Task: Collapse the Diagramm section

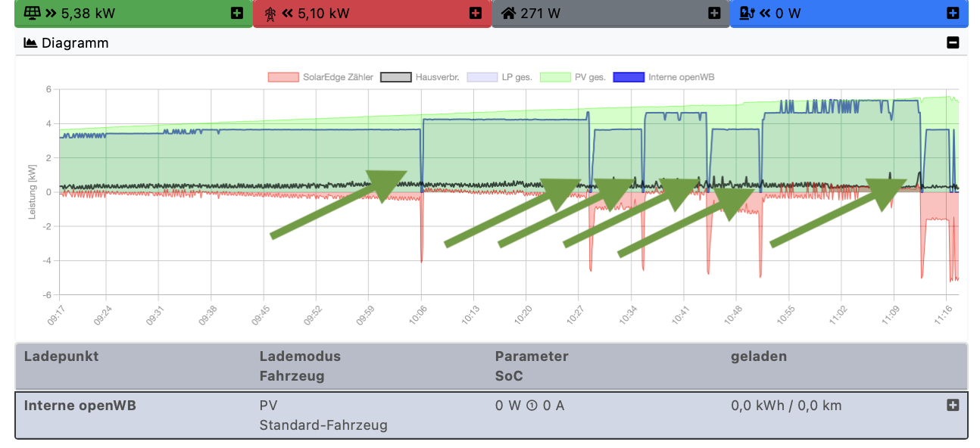Action: pos(953,43)
